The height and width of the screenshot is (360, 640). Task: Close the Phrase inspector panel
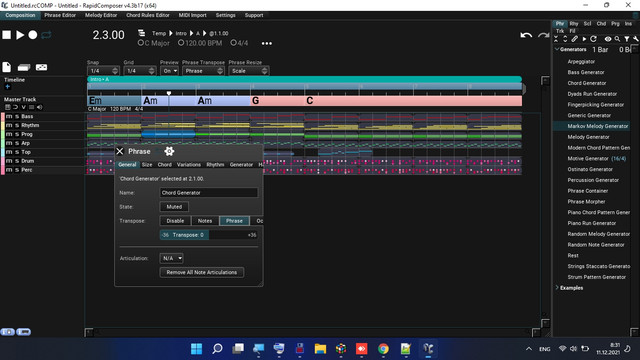[x=120, y=151]
